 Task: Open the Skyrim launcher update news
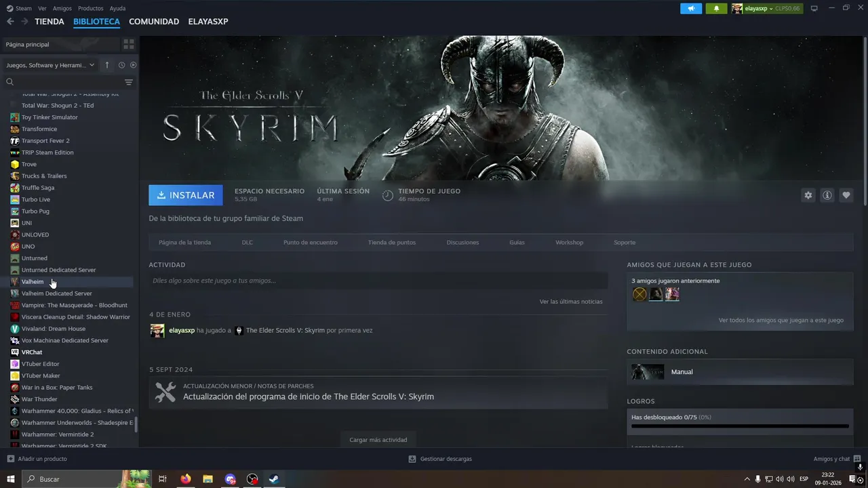(x=378, y=393)
